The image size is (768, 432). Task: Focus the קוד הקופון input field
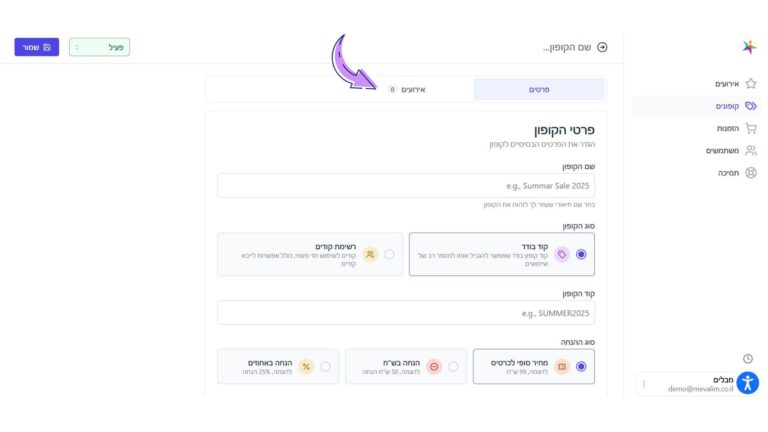(x=406, y=313)
